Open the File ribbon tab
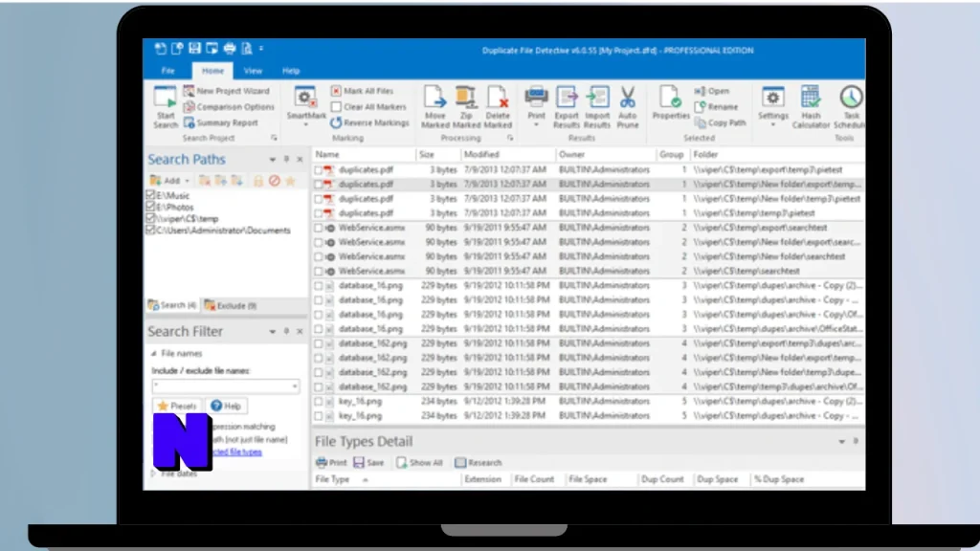The height and width of the screenshot is (551, 980). 168,71
